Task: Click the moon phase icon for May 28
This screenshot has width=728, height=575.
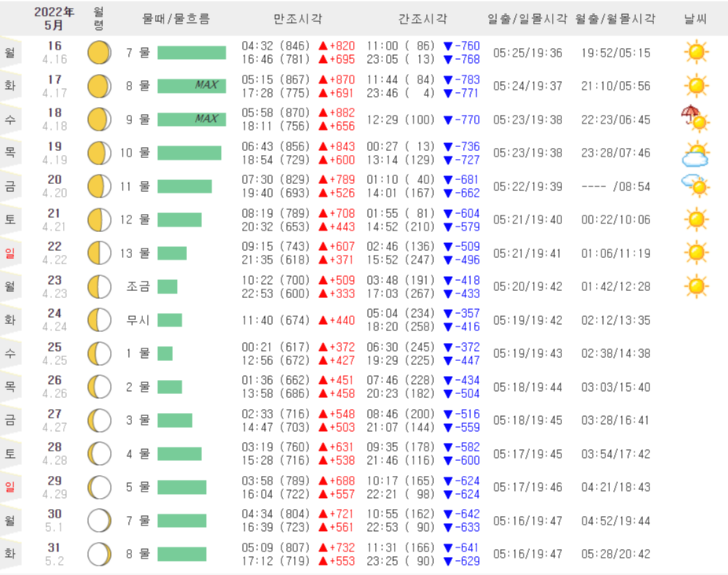Action: point(99,454)
